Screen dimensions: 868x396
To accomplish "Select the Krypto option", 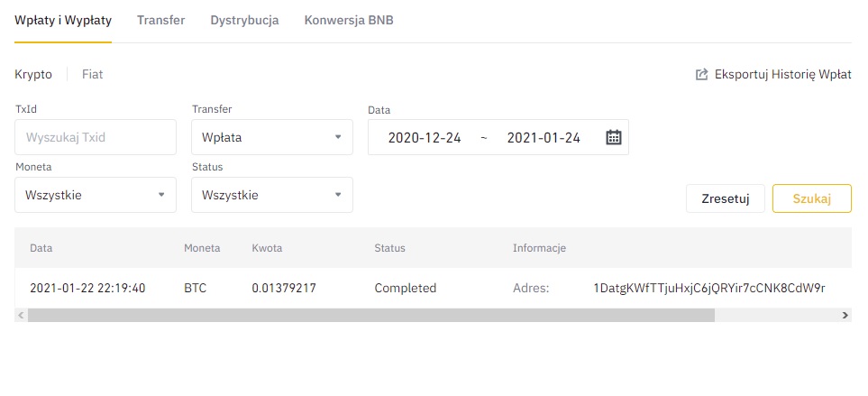I will pos(33,74).
